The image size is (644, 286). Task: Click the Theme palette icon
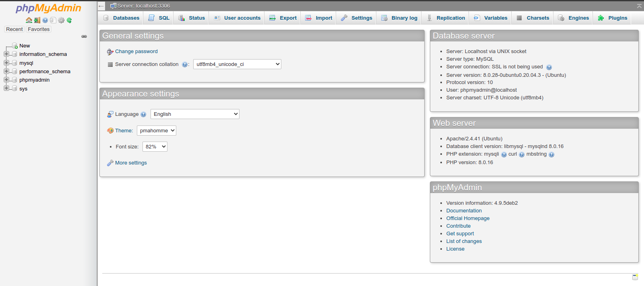point(110,131)
